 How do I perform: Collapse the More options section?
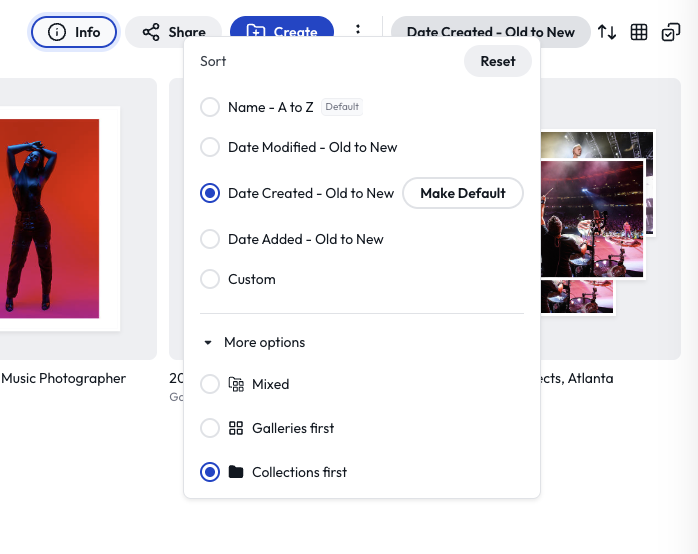click(x=255, y=342)
